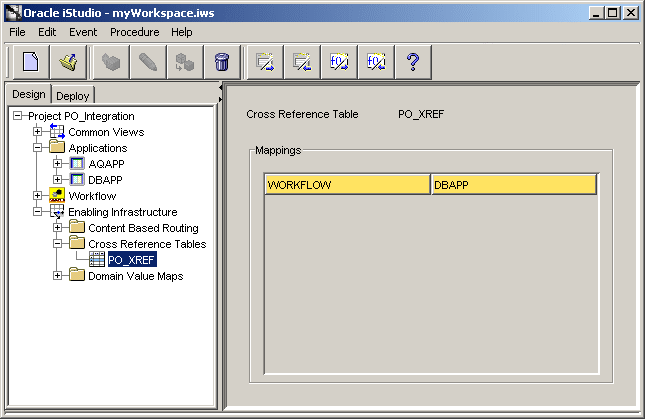The width and height of the screenshot is (645, 419).
Task: Click the splitter expand-right arrow
Action: pyautogui.click(x=221, y=100)
